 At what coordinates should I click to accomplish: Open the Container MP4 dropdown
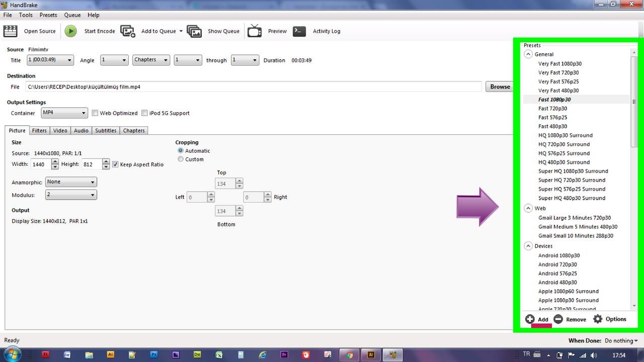coord(64,113)
